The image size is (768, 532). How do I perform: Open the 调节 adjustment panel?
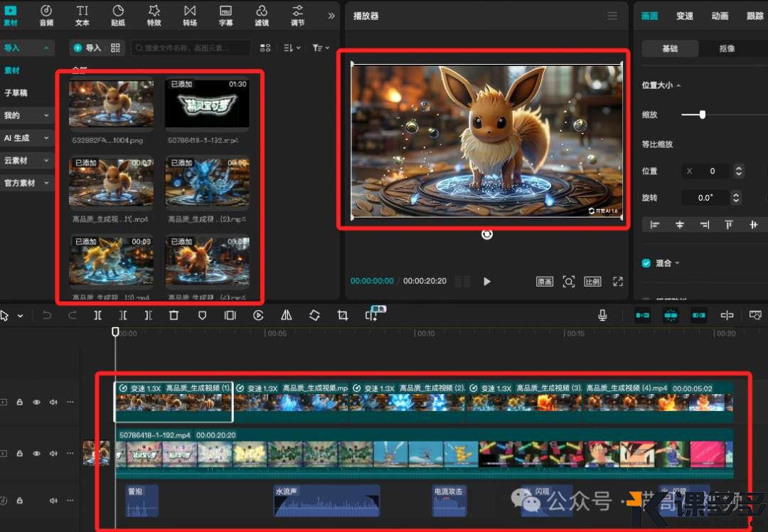tap(297, 15)
